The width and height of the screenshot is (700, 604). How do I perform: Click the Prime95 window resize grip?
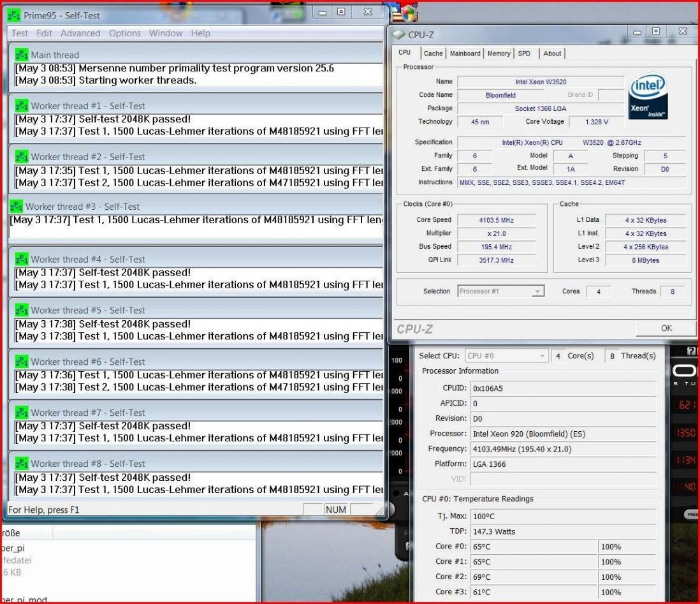point(379,510)
